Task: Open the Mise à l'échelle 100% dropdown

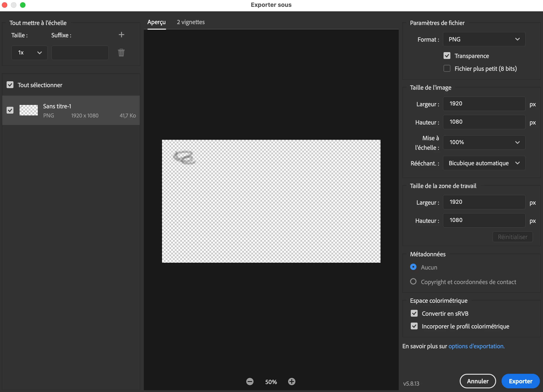Action: click(x=484, y=142)
